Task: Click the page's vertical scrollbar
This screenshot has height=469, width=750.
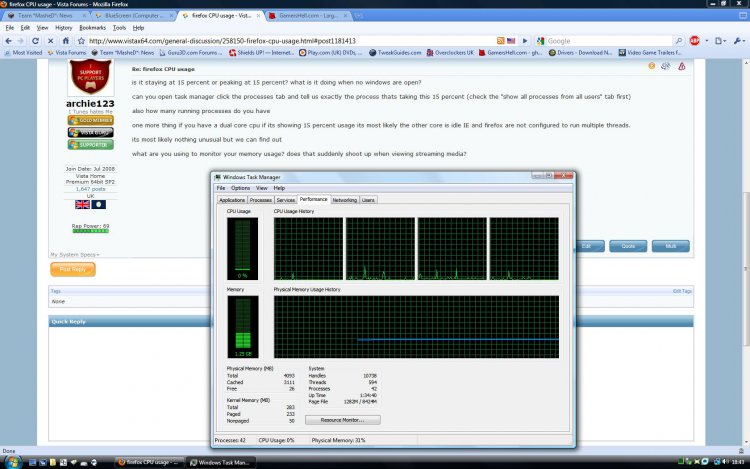Action: click(746, 253)
